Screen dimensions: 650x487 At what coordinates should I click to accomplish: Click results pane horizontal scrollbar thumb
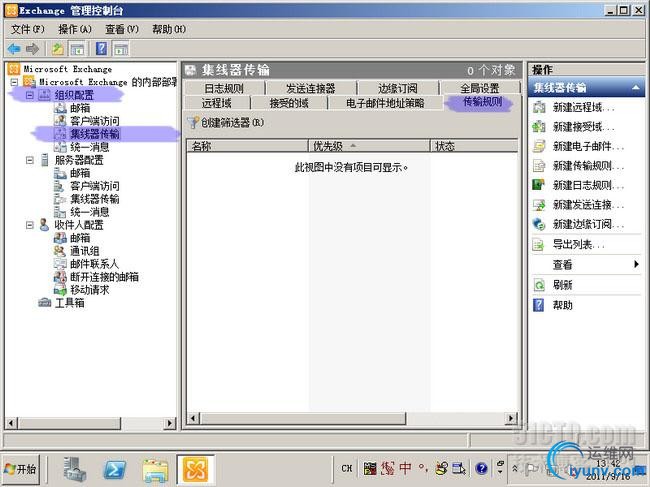(x=303, y=418)
